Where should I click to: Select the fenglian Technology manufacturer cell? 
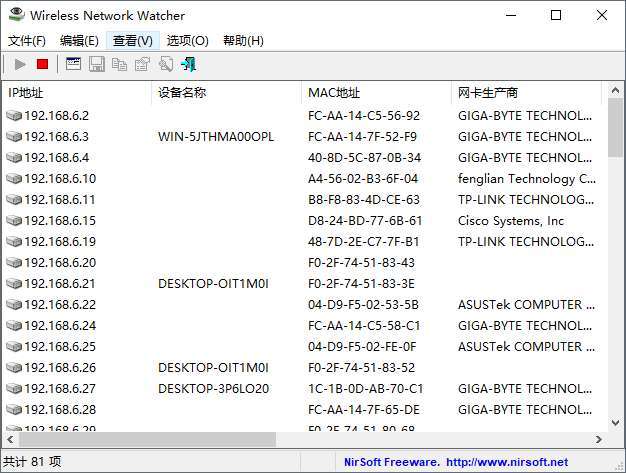527,179
